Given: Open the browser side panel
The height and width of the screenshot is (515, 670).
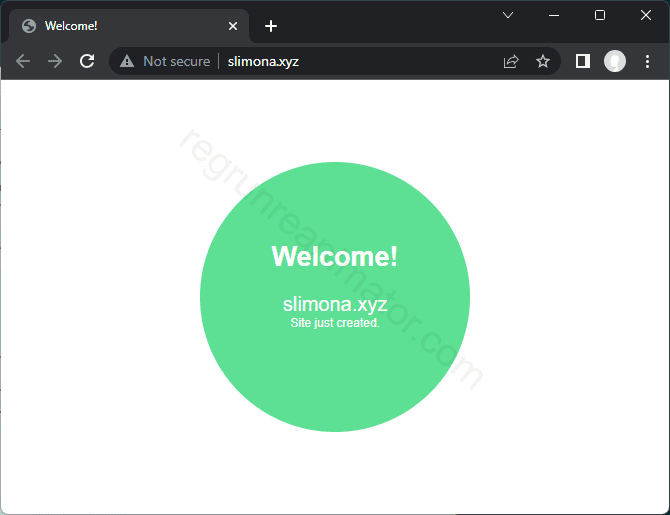Looking at the screenshot, I should coord(582,61).
